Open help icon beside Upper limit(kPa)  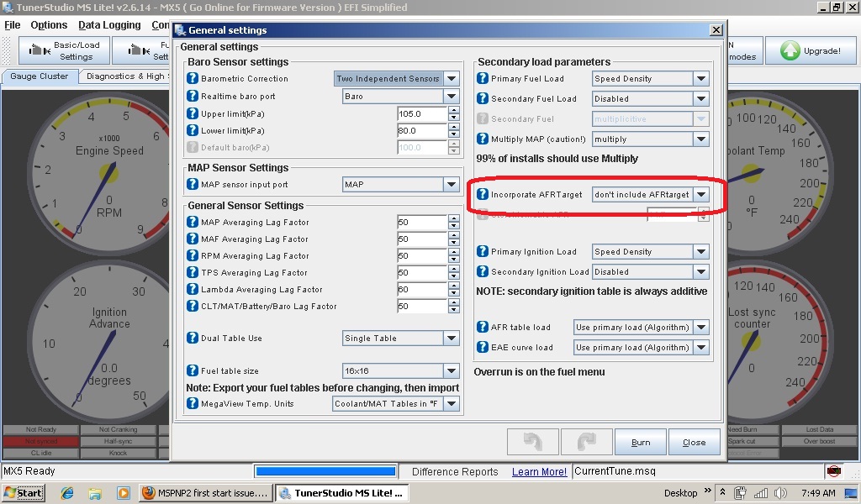(x=193, y=113)
